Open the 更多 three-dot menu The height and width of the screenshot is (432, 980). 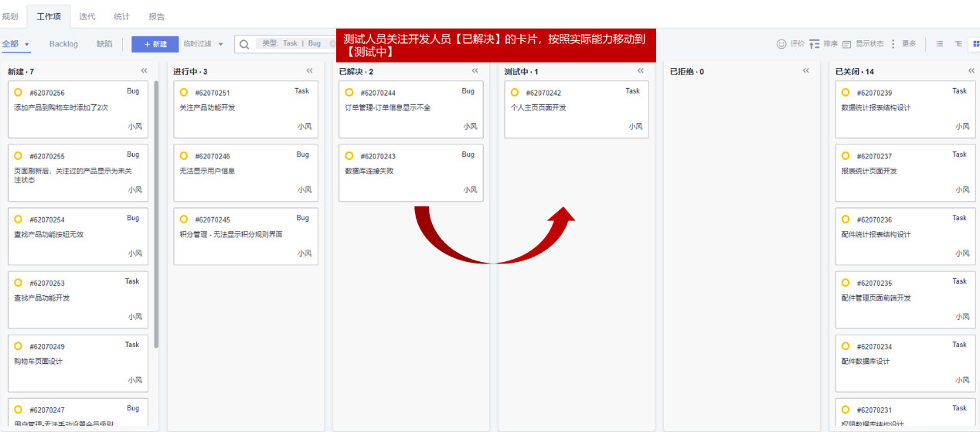[893, 44]
